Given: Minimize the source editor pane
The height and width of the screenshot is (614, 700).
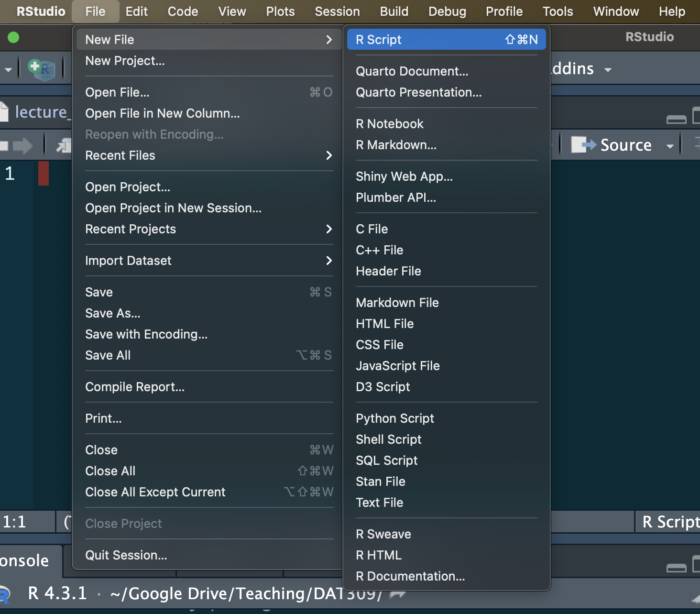Looking at the screenshot, I should click(676, 119).
